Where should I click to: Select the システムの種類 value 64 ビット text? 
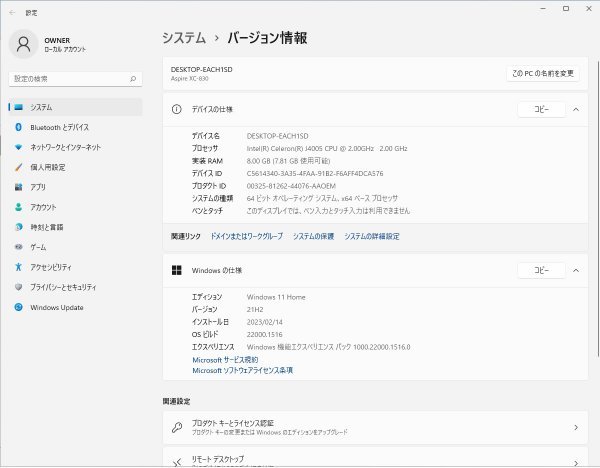pos(322,198)
